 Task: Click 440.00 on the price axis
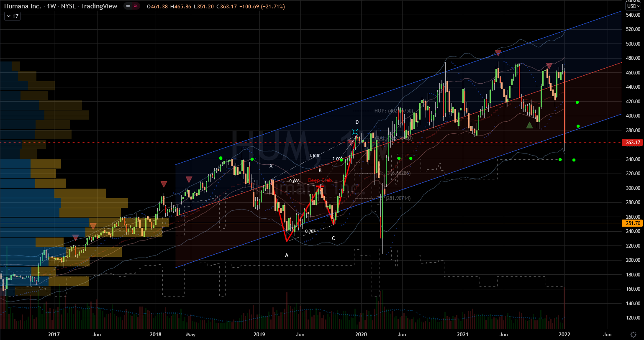(x=633, y=87)
